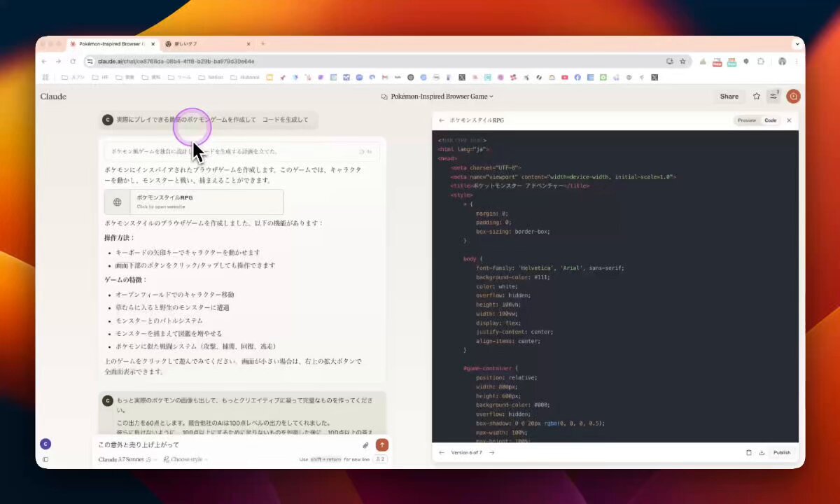The height and width of the screenshot is (504, 840).
Task: Click the "モンスターとのバトルシステム" bullet
Action: 159,320
